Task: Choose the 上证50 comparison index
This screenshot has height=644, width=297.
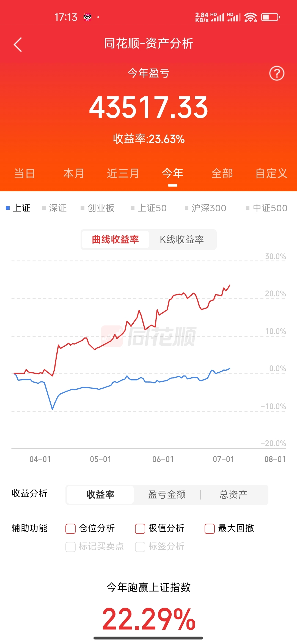Action: coord(149,208)
